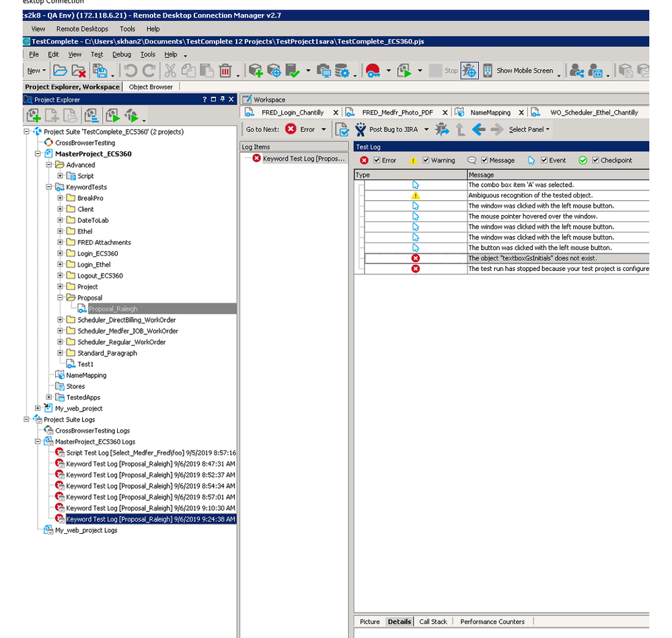Disable the Checkpoint filter checkbox

[595, 161]
